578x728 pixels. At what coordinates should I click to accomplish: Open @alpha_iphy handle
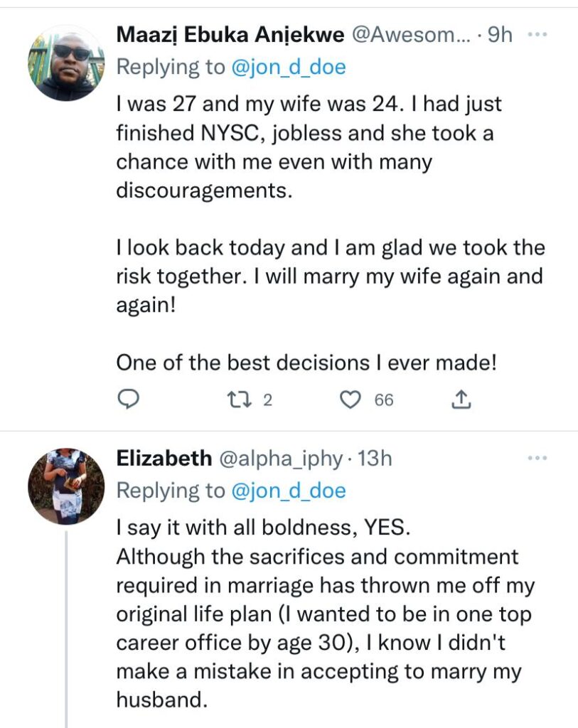pyautogui.click(x=280, y=459)
